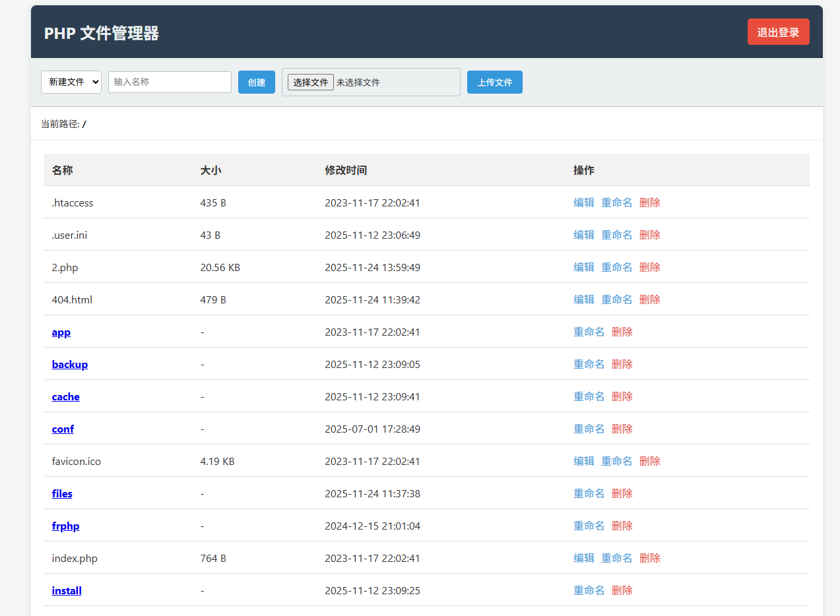Delete the install folder

tap(622, 590)
